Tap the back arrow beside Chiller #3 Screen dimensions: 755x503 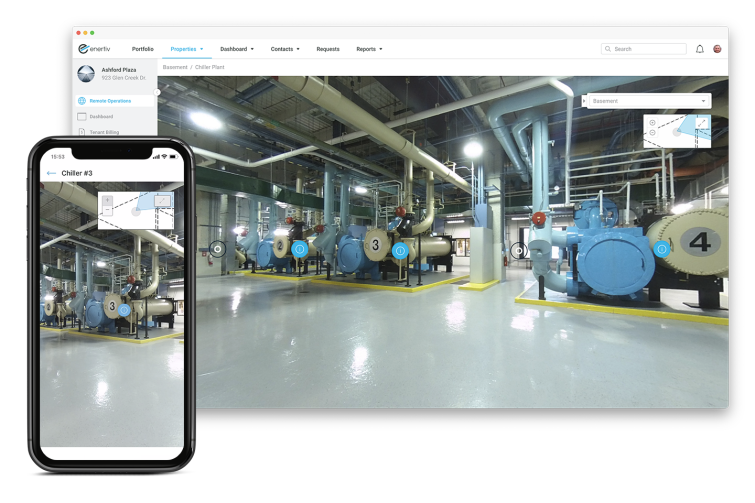point(51,173)
